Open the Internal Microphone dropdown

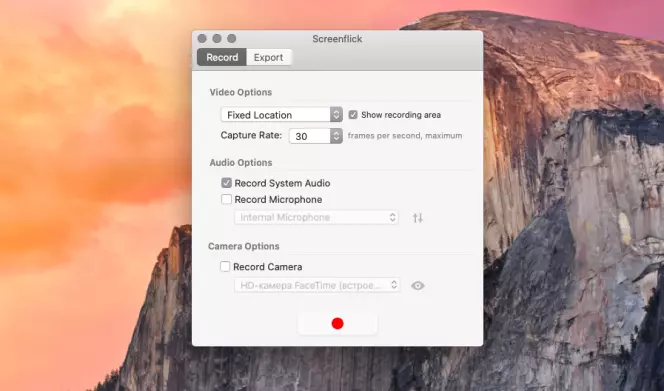[x=316, y=217]
